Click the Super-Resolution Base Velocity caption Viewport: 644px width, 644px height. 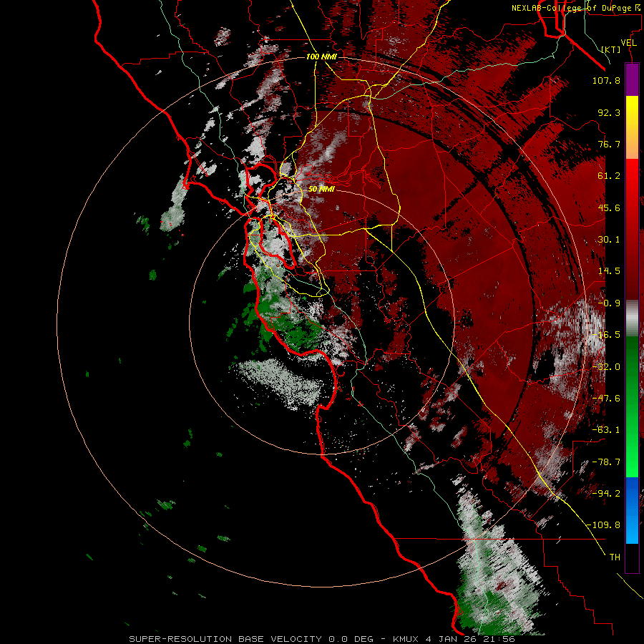tap(321, 639)
